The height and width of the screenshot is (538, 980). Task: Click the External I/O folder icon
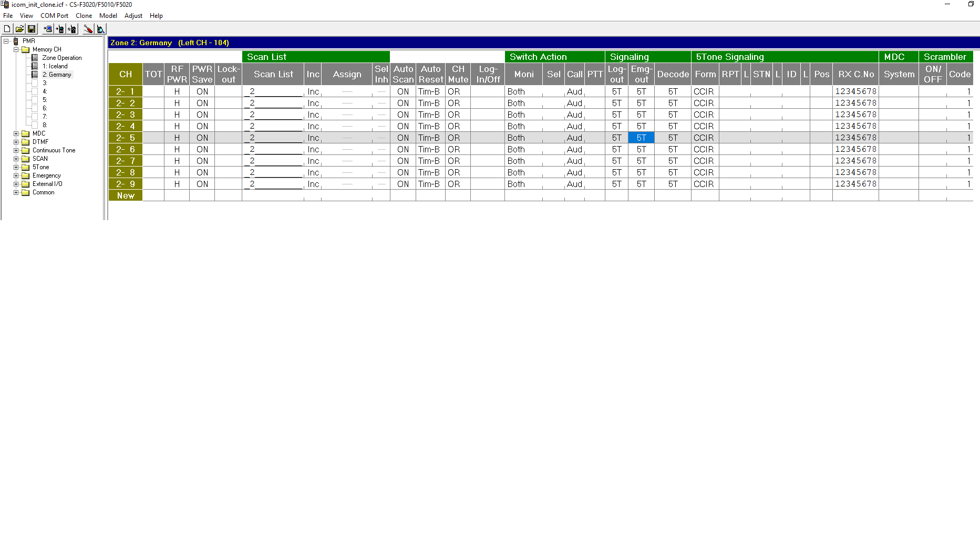(x=25, y=184)
